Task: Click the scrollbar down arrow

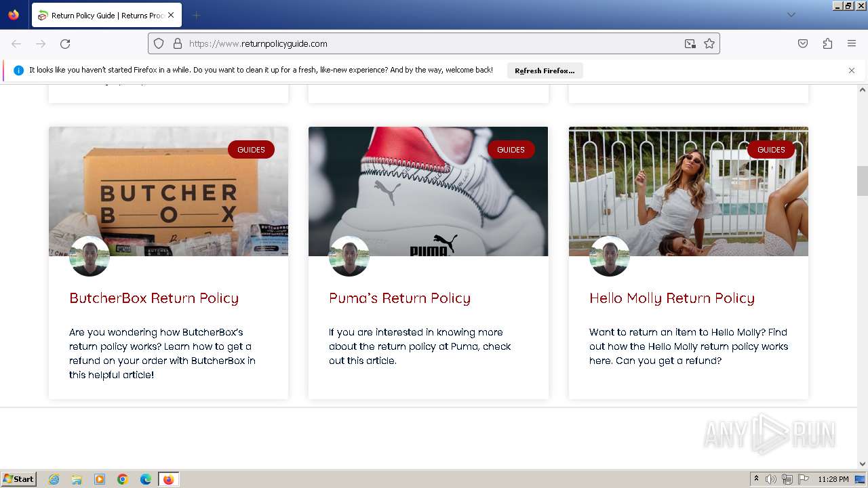Action: pyautogui.click(x=863, y=464)
